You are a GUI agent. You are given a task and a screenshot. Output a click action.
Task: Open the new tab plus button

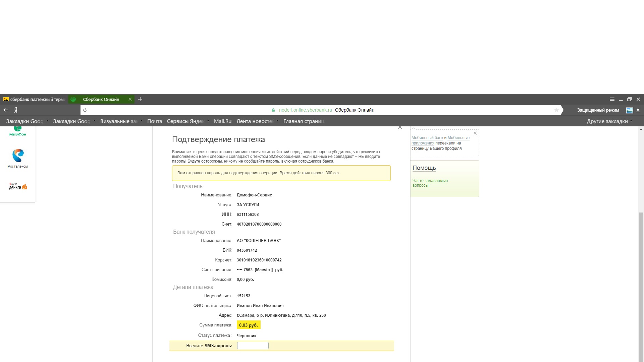[140, 99]
